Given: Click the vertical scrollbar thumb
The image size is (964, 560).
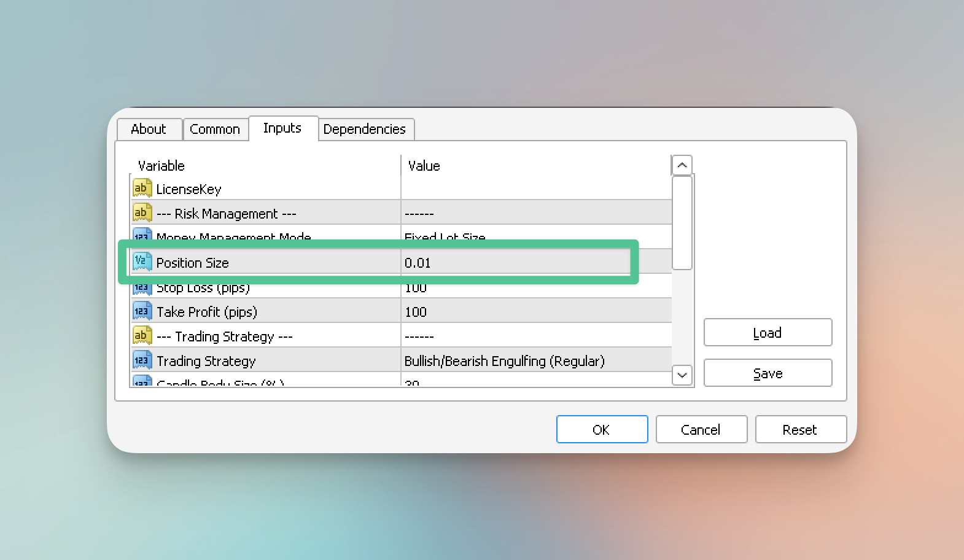Looking at the screenshot, I should tap(682, 222).
